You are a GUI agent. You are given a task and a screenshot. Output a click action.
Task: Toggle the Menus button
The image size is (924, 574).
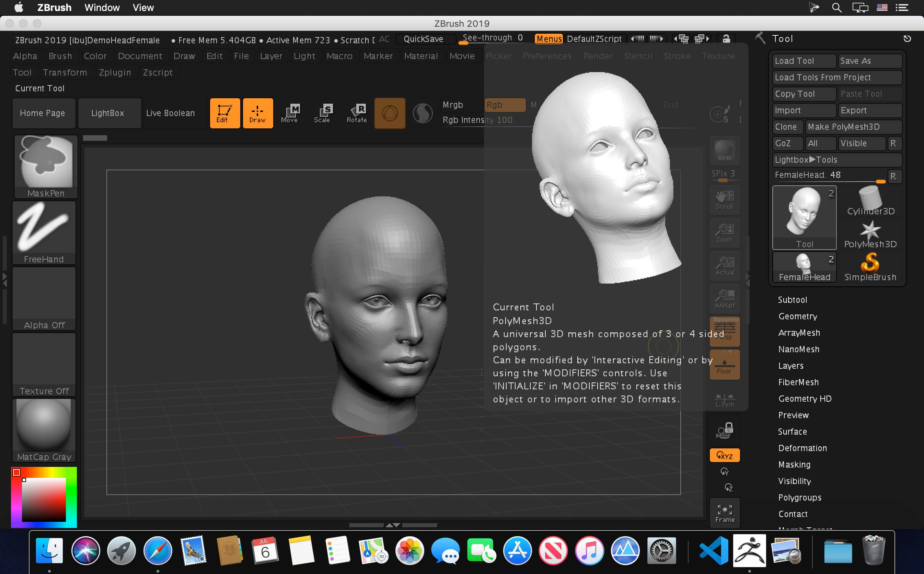coord(549,39)
